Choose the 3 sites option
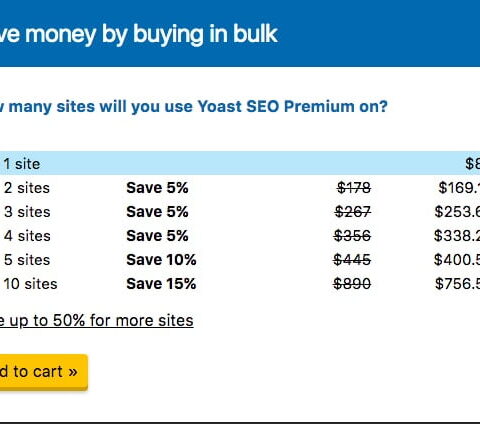The width and height of the screenshot is (480, 424). tap(240, 212)
